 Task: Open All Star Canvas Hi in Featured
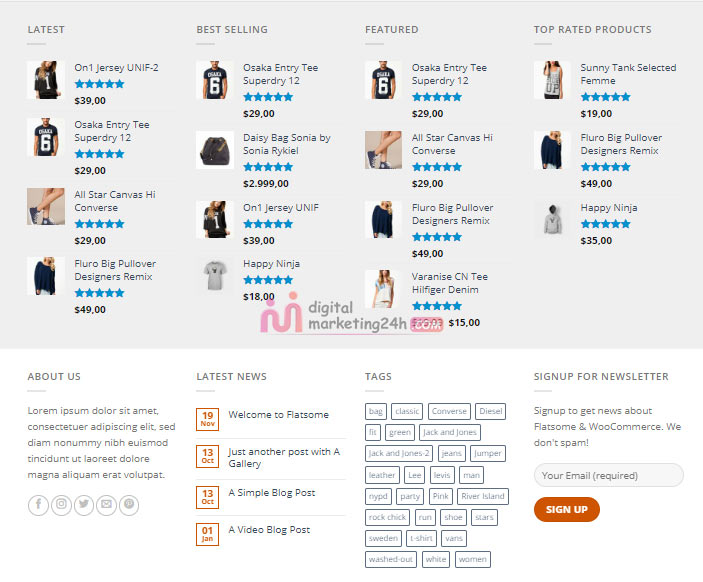(452, 144)
